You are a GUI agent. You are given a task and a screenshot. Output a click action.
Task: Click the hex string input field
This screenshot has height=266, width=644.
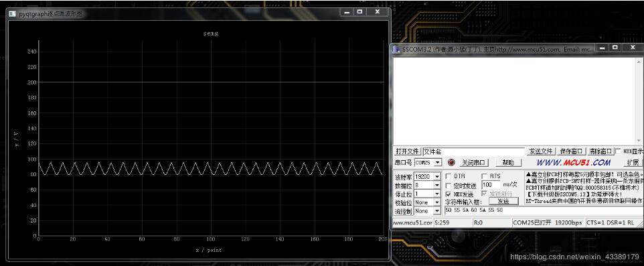click(x=544, y=210)
